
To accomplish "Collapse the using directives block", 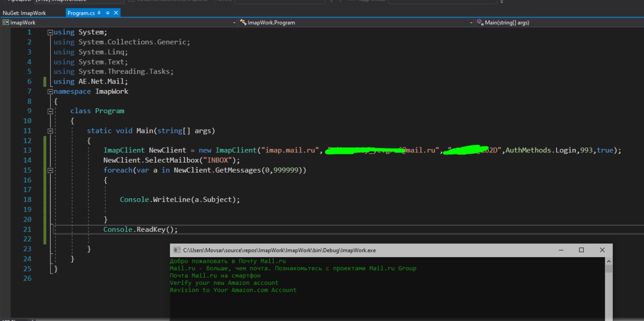I will [50, 32].
